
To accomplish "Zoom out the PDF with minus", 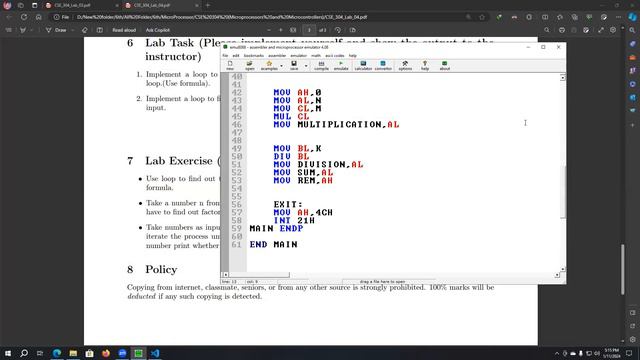I will click(x=269, y=30).
